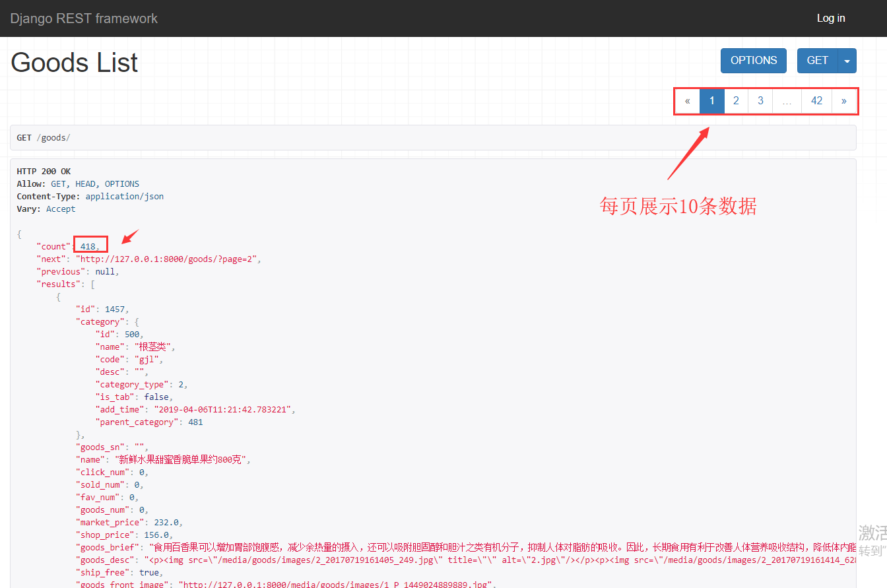The image size is (887, 588).
Task: Go to the next page with » arrow
Action: coord(844,101)
